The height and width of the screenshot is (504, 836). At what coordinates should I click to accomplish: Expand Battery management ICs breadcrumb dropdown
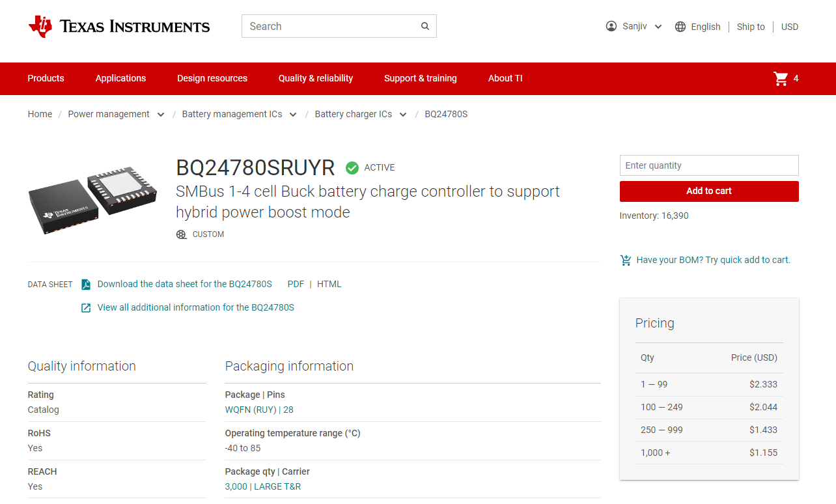[293, 115]
